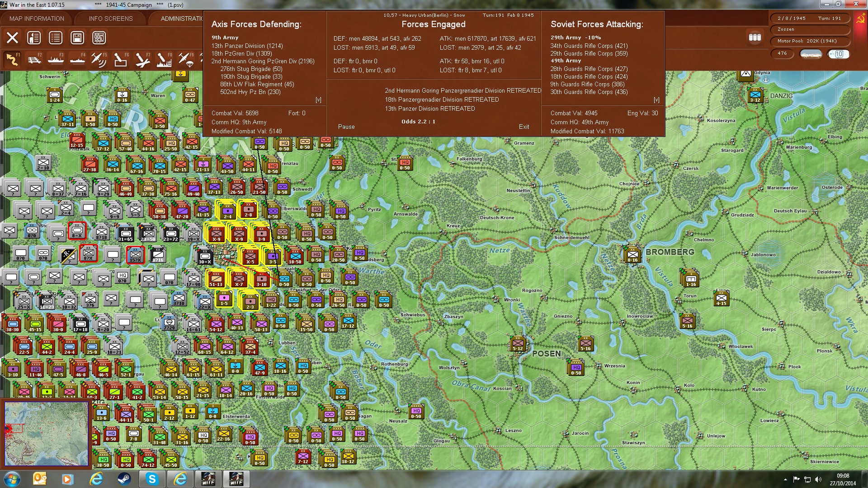Select the 5-12 unit near Posen
The width and height of the screenshot is (868, 488).
click(x=518, y=343)
